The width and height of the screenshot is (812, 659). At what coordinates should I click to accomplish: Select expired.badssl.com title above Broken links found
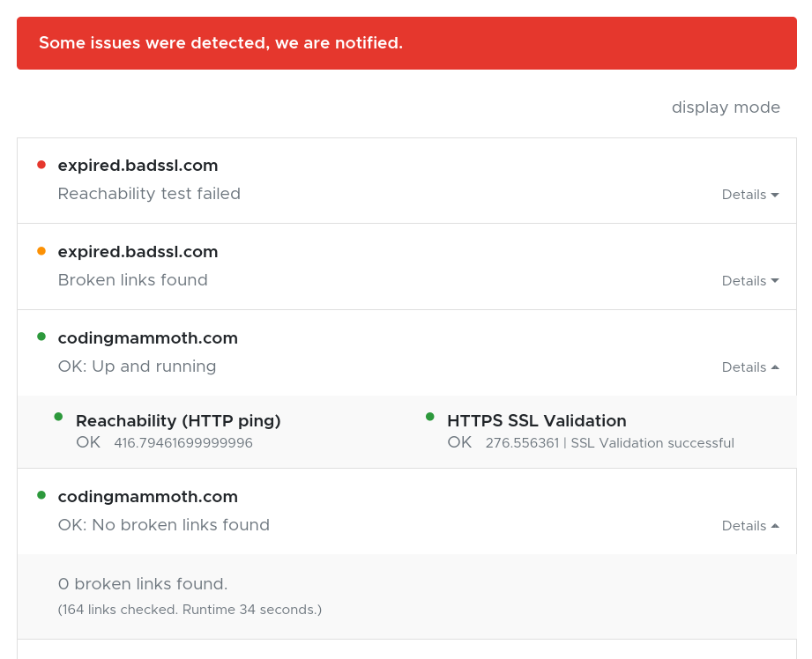(x=138, y=252)
